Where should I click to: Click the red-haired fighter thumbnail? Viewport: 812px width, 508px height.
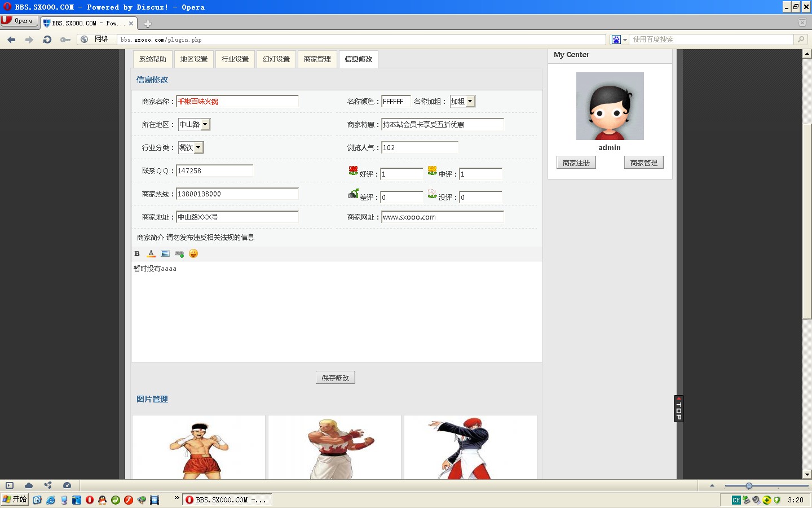tap(470, 448)
